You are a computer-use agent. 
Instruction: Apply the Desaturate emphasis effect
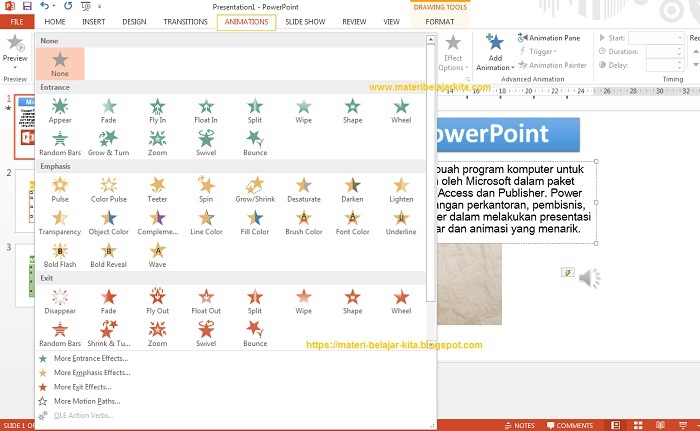click(x=304, y=190)
